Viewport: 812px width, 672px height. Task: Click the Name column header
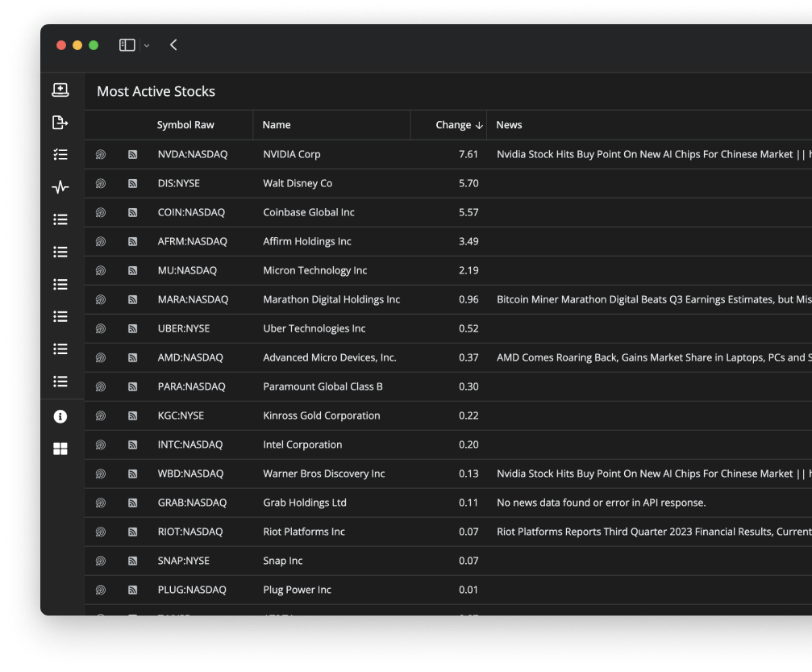(277, 125)
